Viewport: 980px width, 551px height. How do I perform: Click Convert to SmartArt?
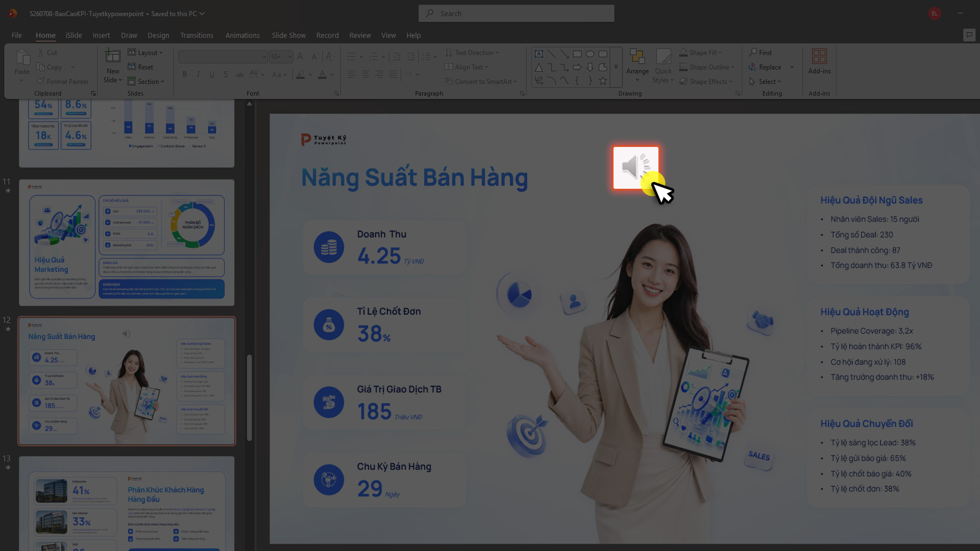pos(481,82)
